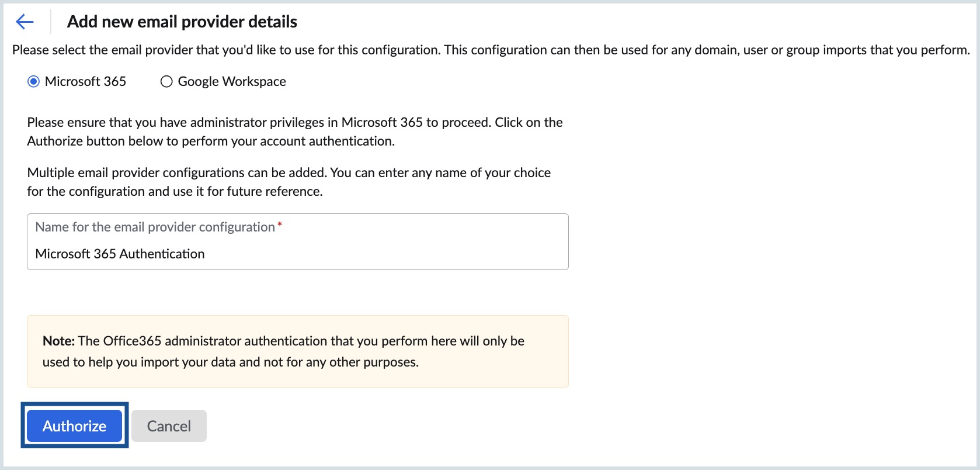This screenshot has width=980, height=470.
Task: Click 'for the configuration and use it' text line
Action: click(x=175, y=191)
